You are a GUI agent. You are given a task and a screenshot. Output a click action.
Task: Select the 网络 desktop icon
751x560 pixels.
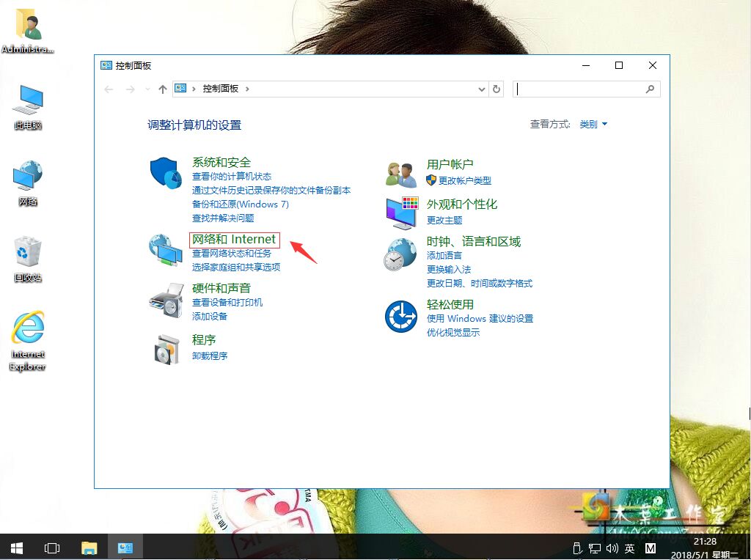(x=28, y=183)
